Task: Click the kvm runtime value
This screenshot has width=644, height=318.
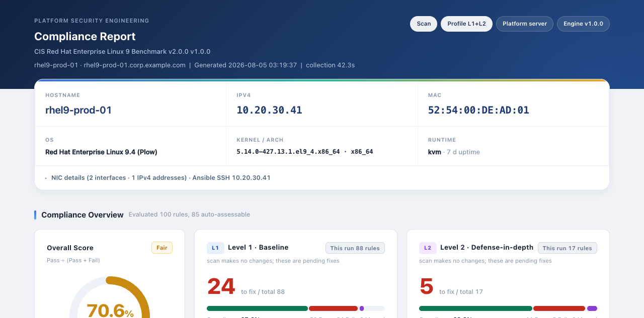Action: 434,152
